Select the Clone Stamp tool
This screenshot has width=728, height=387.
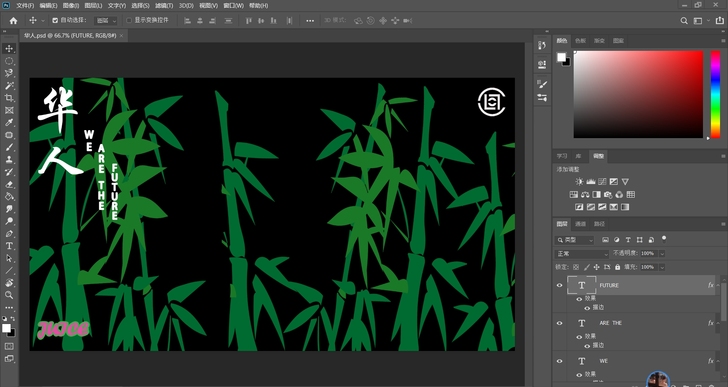(x=9, y=160)
